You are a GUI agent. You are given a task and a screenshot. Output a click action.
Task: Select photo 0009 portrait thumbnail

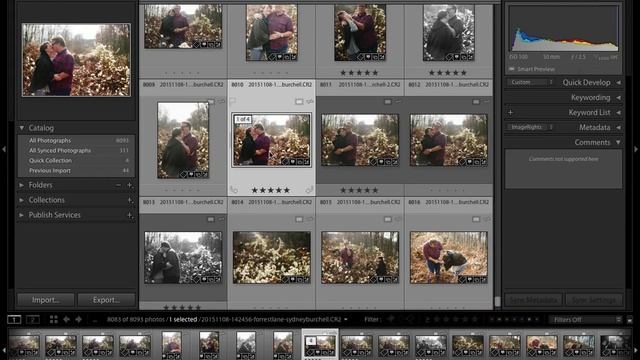click(x=183, y=140)
